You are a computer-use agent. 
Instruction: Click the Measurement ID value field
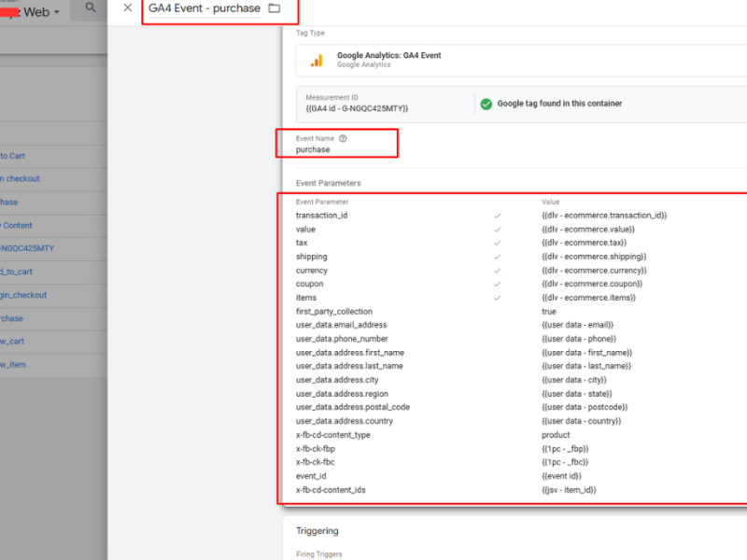(357, 108)
